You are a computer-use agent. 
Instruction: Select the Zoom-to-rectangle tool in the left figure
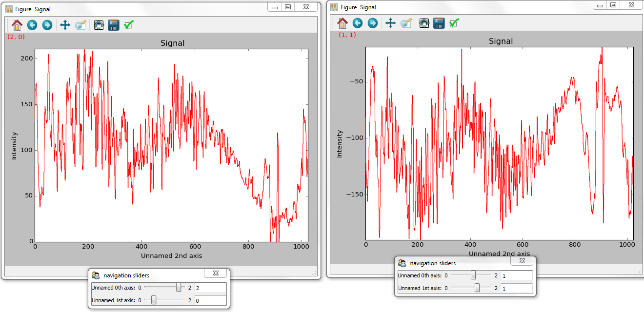80,25
